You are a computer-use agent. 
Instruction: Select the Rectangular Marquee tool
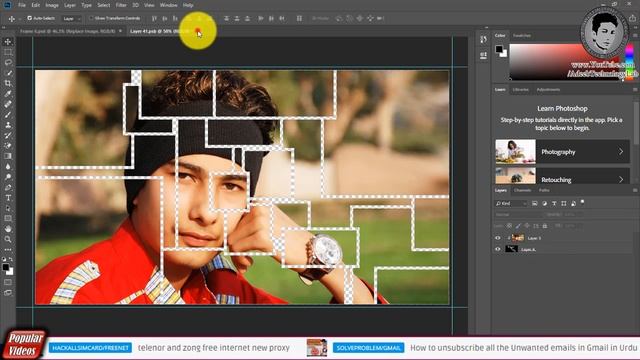tap(8, 52)
